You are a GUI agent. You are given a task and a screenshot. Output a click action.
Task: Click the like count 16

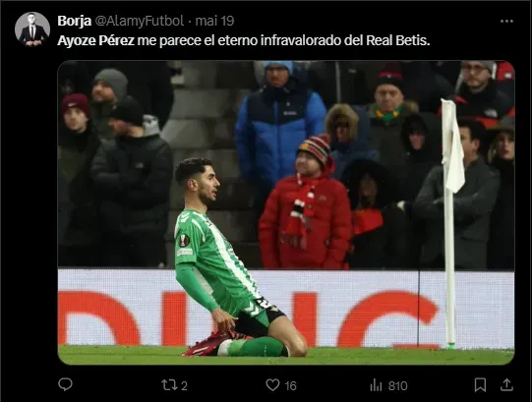coord(290,385)
